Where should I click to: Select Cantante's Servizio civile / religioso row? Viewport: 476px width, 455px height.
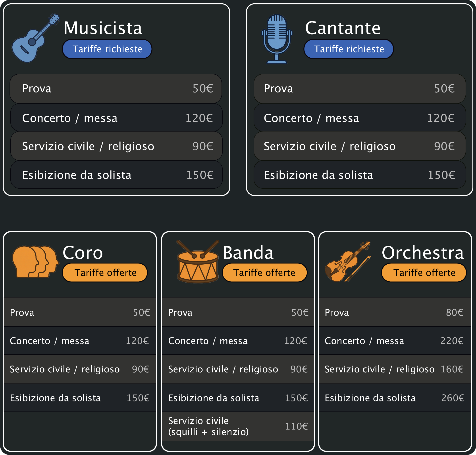pyautogui.click(x=359, y=146)
